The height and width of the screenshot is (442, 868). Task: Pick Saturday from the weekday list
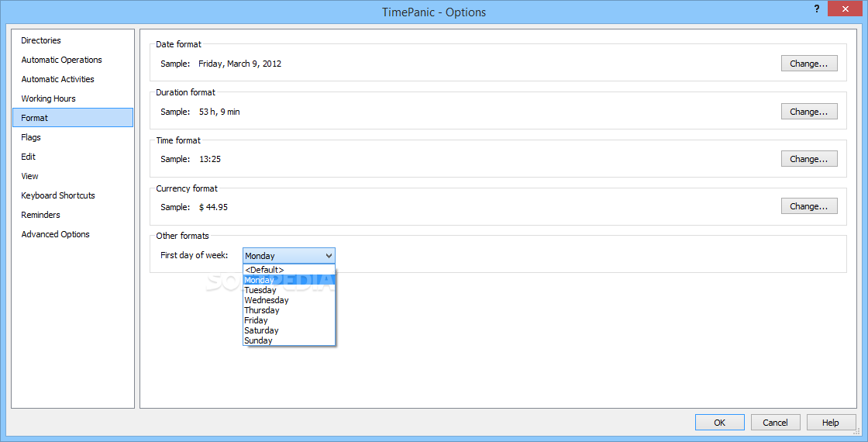(x=289, y=330)
